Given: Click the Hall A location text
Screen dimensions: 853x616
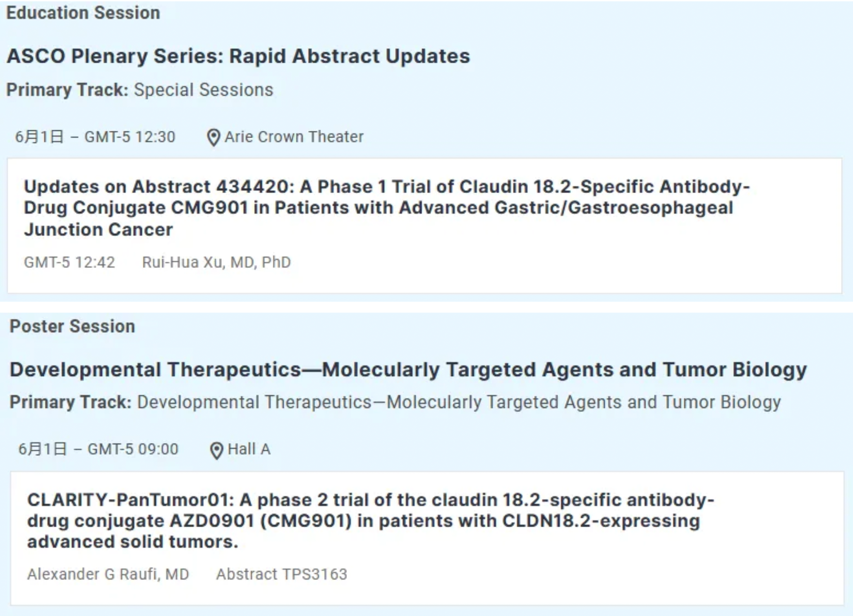Looking at the screenshot, I should 249,449.
